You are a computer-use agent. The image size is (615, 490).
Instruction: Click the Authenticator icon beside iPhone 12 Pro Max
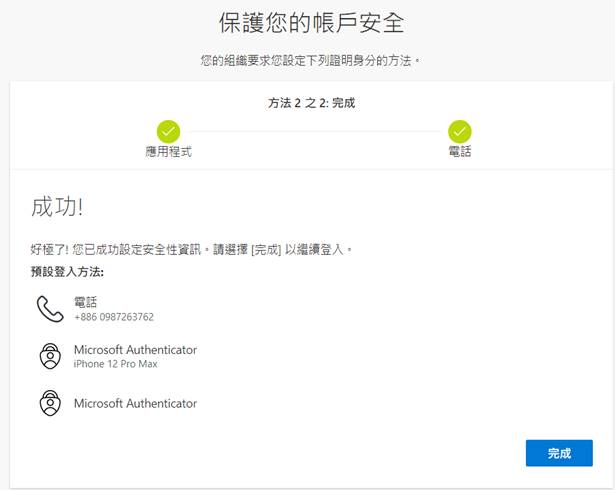(x=50, y=356)
